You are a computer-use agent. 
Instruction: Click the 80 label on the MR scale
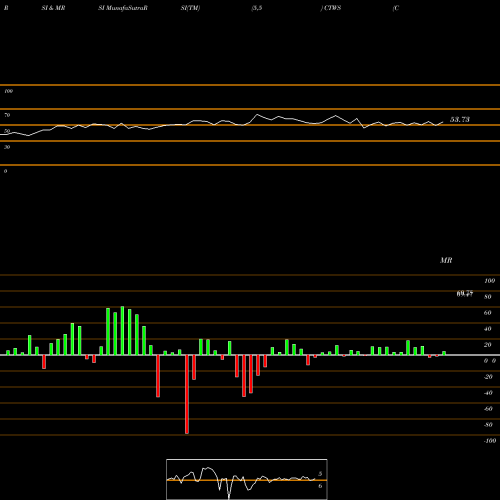point(488,297)
